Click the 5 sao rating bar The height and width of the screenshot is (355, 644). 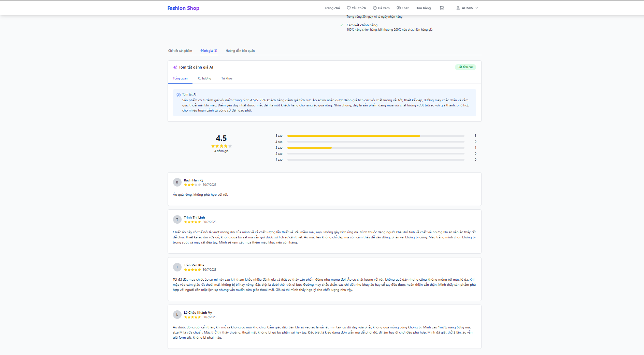[376, 136]
